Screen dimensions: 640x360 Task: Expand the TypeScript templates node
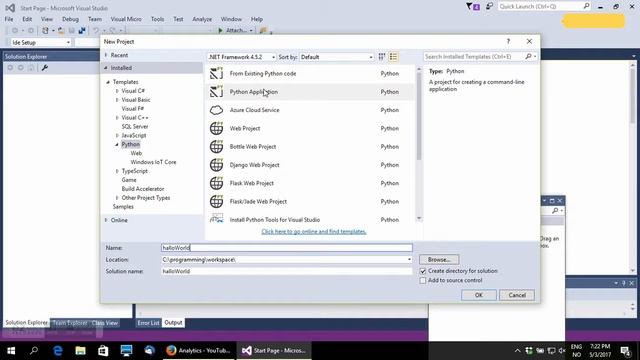pos(117,171)
